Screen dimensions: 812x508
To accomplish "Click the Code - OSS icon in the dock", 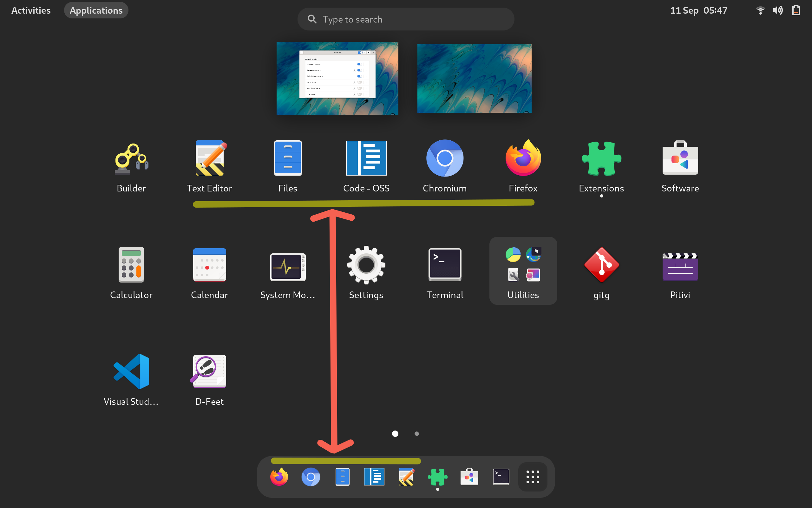I will (x=374, y=477).
